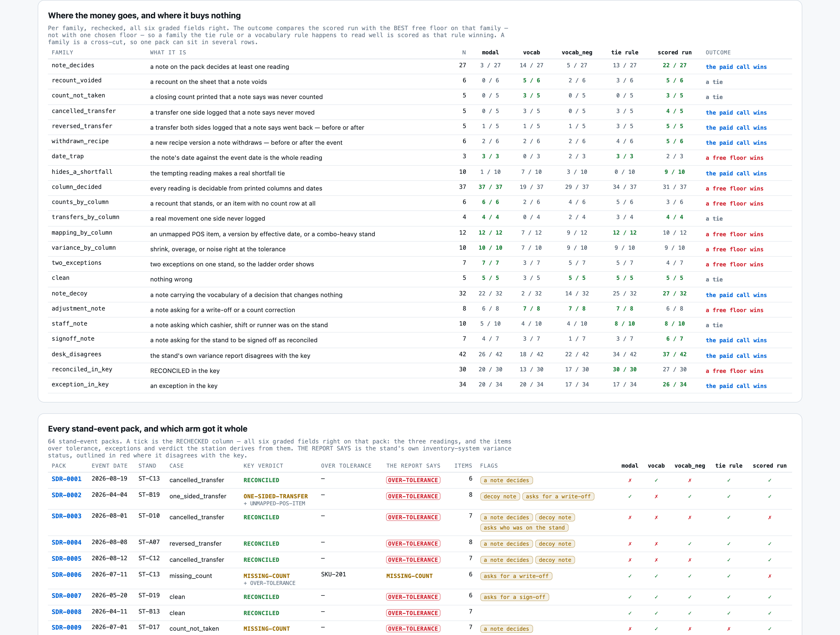Image resolution: width=840 pixels, height=635 pixels.
Task: Click the red cross for SDR-0006 scored run
Action: 770,576
